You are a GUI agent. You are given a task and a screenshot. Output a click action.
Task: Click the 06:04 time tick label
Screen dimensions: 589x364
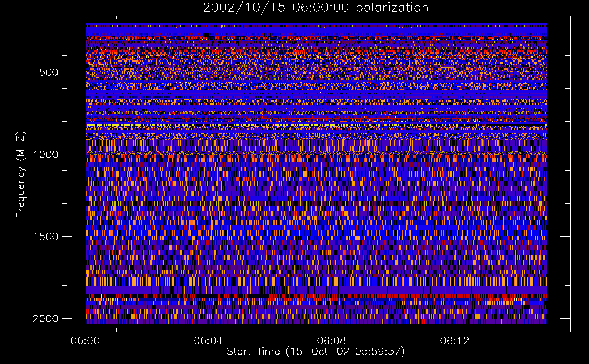209,341
